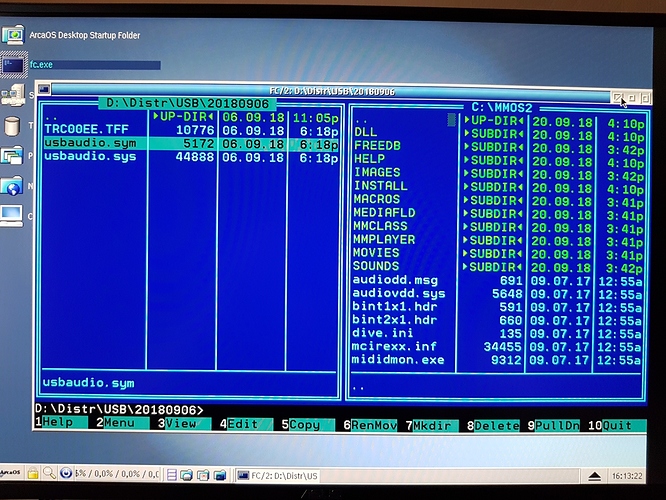Screen dimensions: 666x500
Task: Open the laptop computer desktop icon
Action: [x=11, y=216]
